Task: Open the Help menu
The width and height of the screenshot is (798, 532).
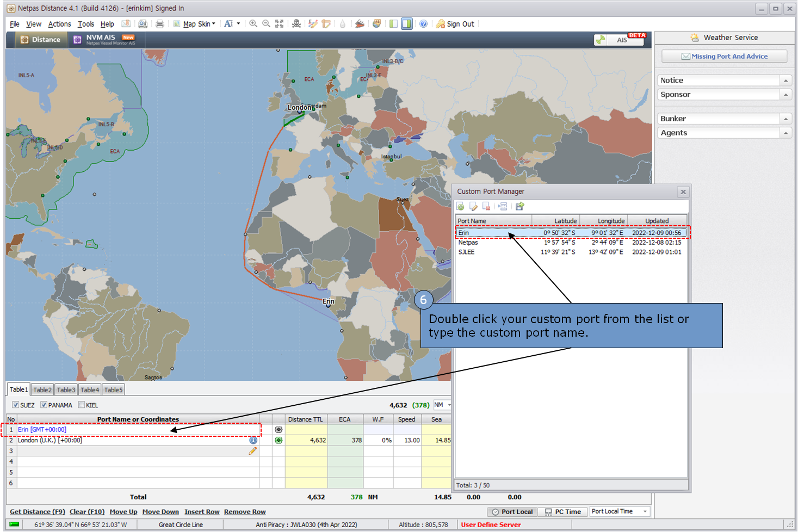Action: pos(107,24)
